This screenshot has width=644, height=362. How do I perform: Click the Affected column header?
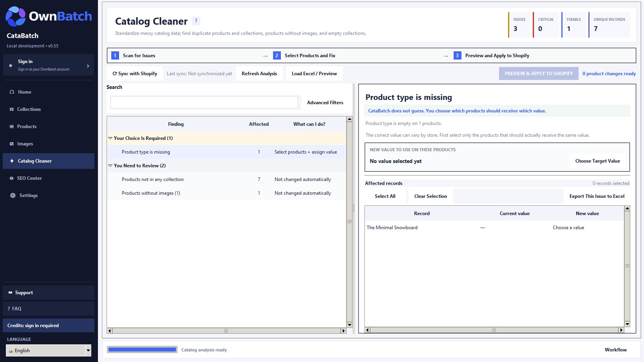point(259,124)
